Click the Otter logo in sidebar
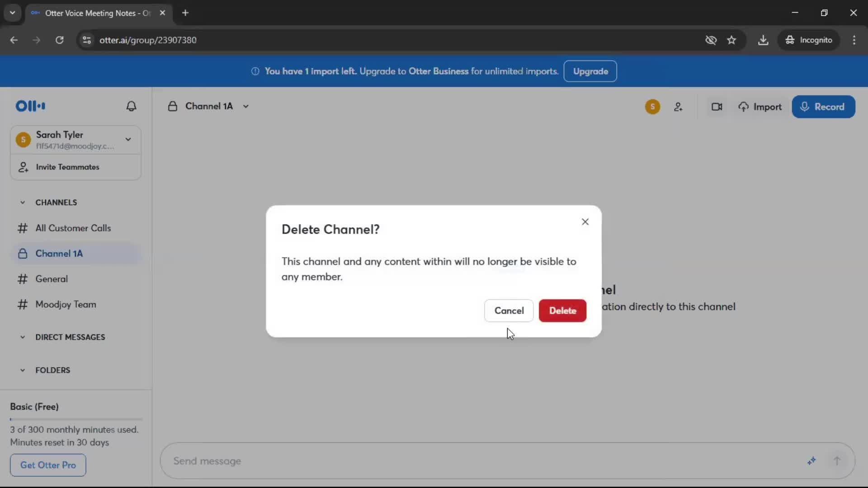This screenshot has height=488, width=868. click(x=30, y=106)
